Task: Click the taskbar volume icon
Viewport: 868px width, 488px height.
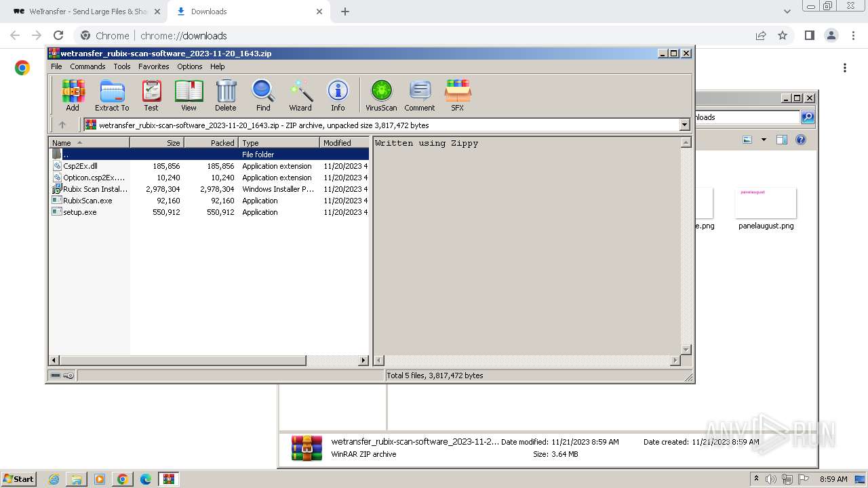Action: coord(771,479)
